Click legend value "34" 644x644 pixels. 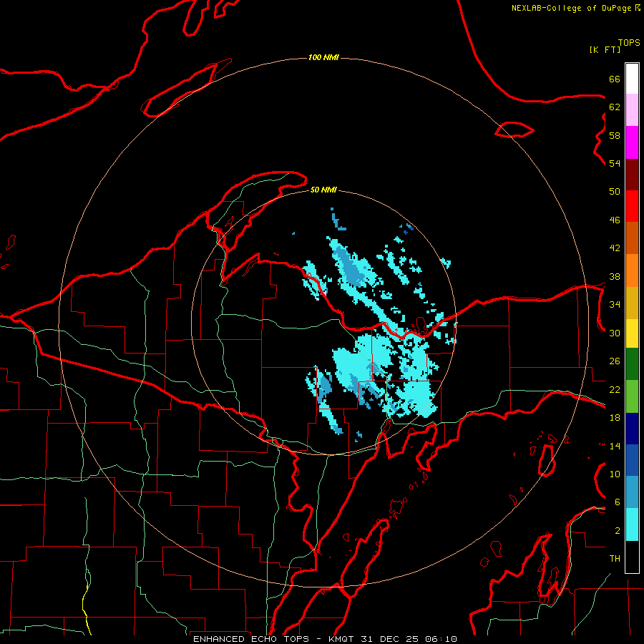[x=615, y=305]
